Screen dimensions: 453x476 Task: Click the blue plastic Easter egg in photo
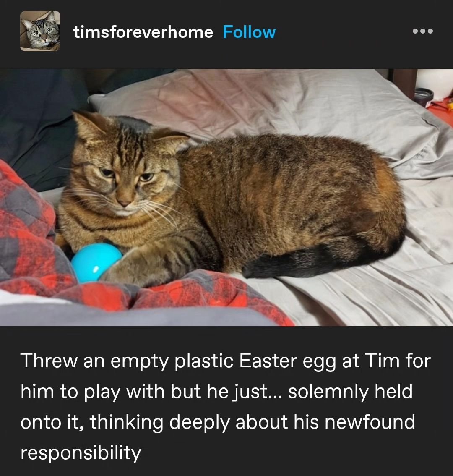(96, 262)
